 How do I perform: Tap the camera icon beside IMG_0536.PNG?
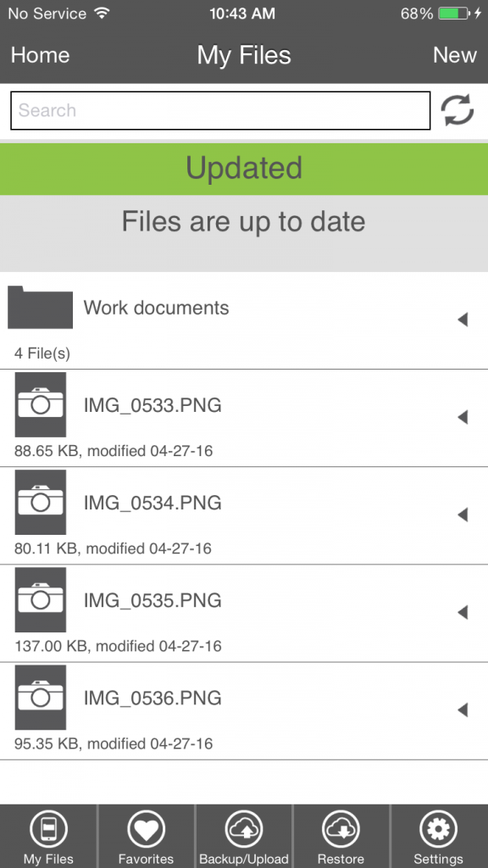(x=39, y=697)
